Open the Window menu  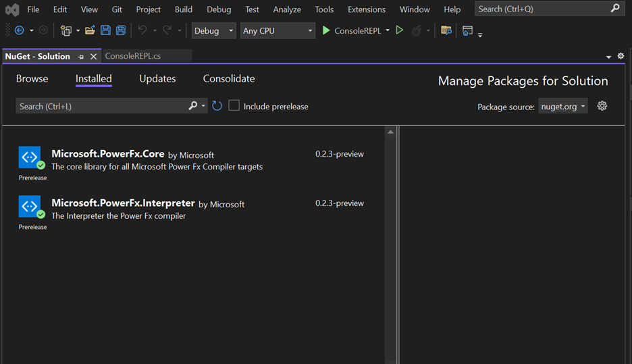pyautogui.click(x=415, y=9)
